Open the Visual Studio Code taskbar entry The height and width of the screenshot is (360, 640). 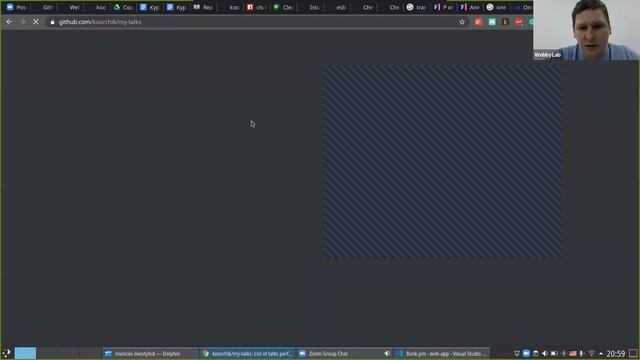[x=442, y=353]
